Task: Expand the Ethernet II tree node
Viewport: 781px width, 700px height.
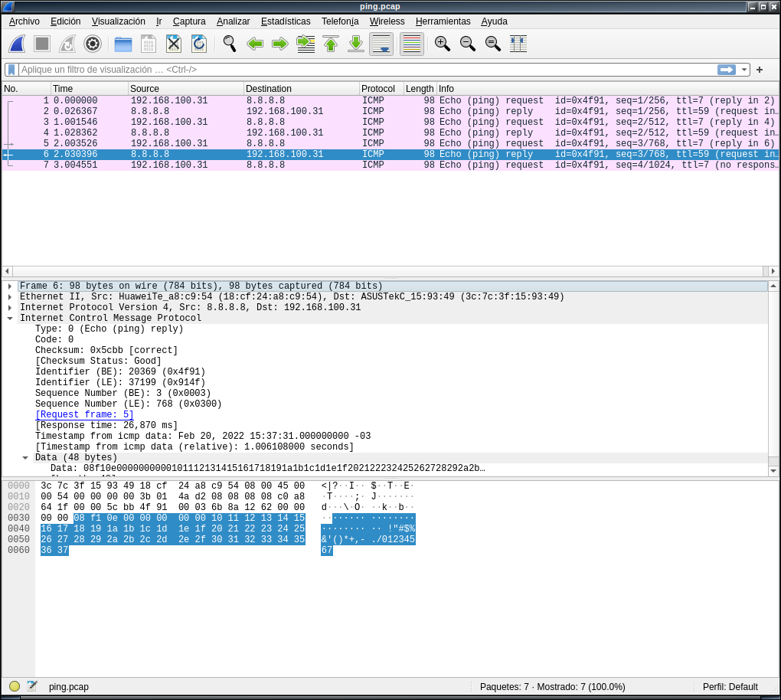Action: [10, 297]
